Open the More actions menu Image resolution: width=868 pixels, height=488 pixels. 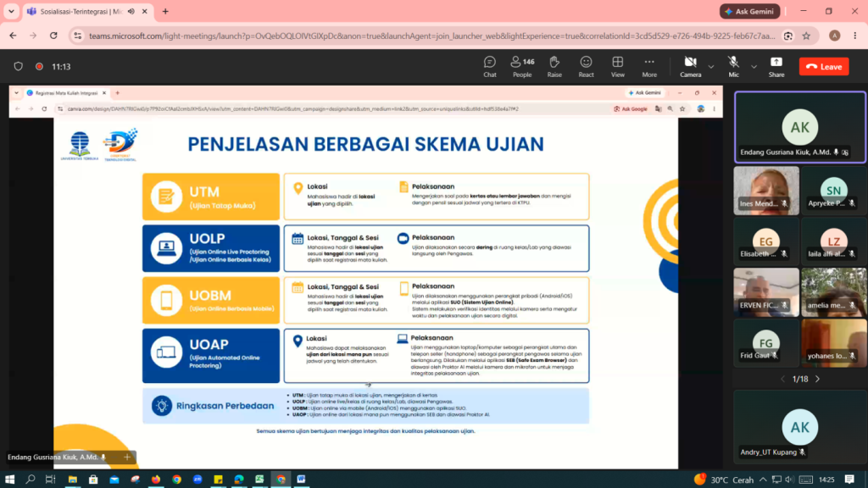[649, 66]
